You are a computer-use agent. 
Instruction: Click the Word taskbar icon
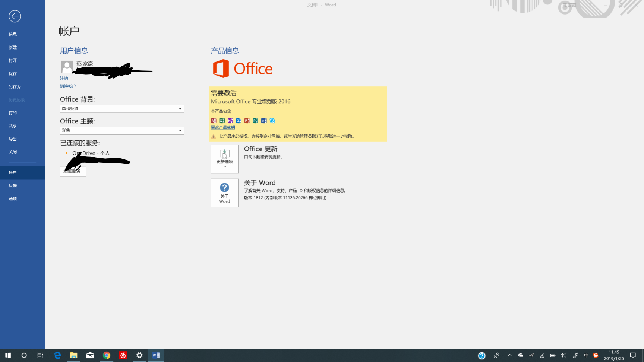(156, 355)
